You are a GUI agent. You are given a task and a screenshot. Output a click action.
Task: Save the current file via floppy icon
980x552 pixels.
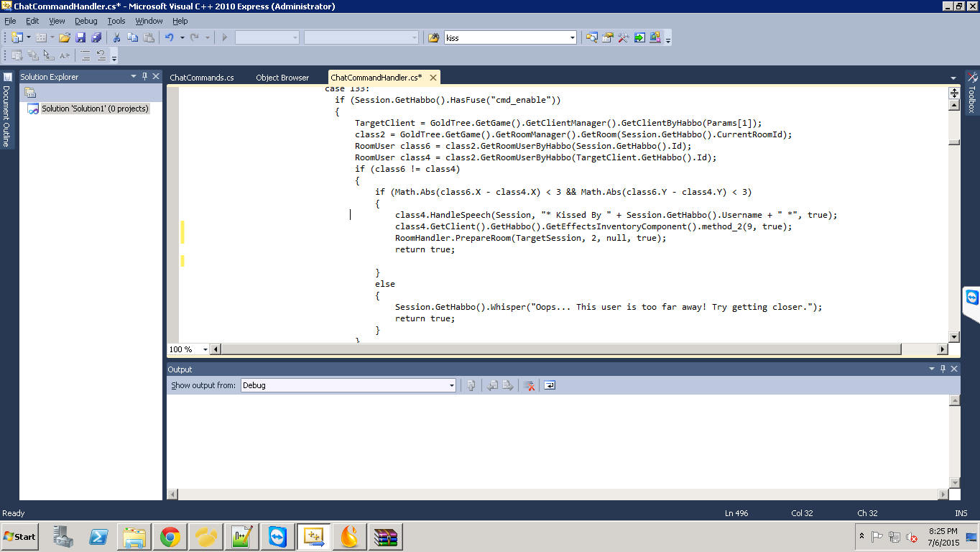pyautogui.click(x=80, y=37)
